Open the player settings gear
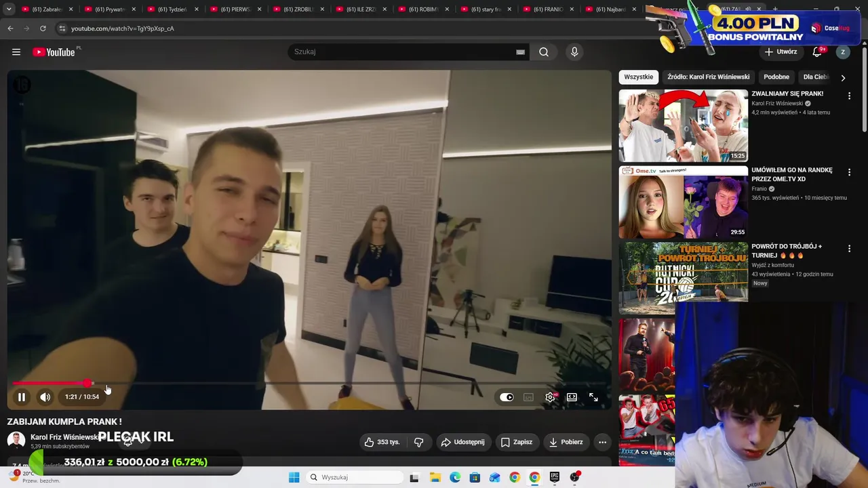The width and height of the screenshot is (868, 488). tap(550, 397)
